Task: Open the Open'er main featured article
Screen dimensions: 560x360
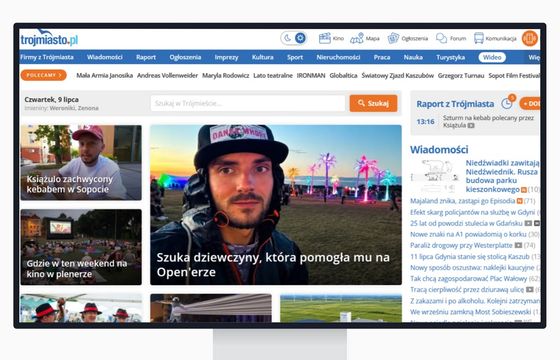Action: [276, 205]
